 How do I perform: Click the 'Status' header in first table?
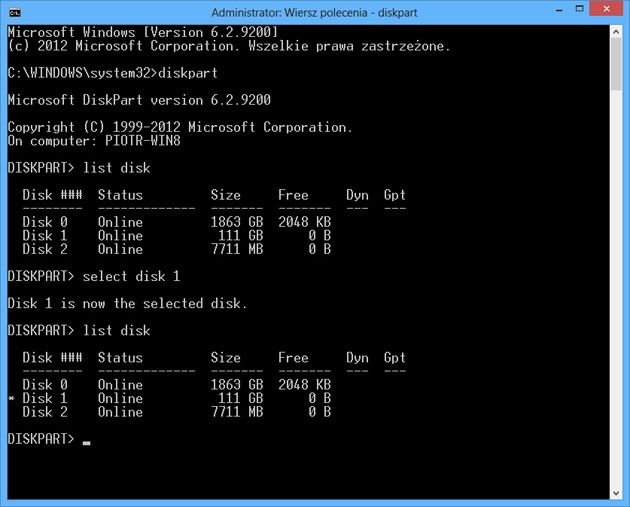pyautogui.click(x=120, y=195)
